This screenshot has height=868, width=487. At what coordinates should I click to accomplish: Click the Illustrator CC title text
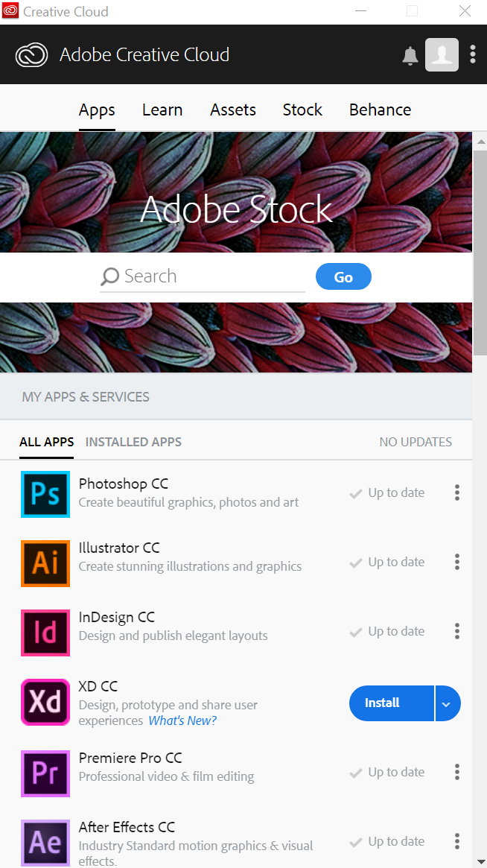[x=119, y=548]
